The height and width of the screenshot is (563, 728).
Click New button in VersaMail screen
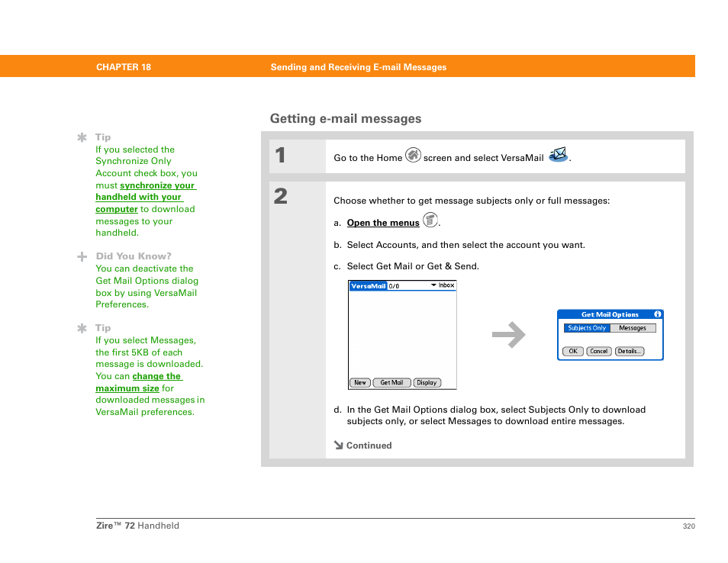pyautogui.click(x=360, y=382)
